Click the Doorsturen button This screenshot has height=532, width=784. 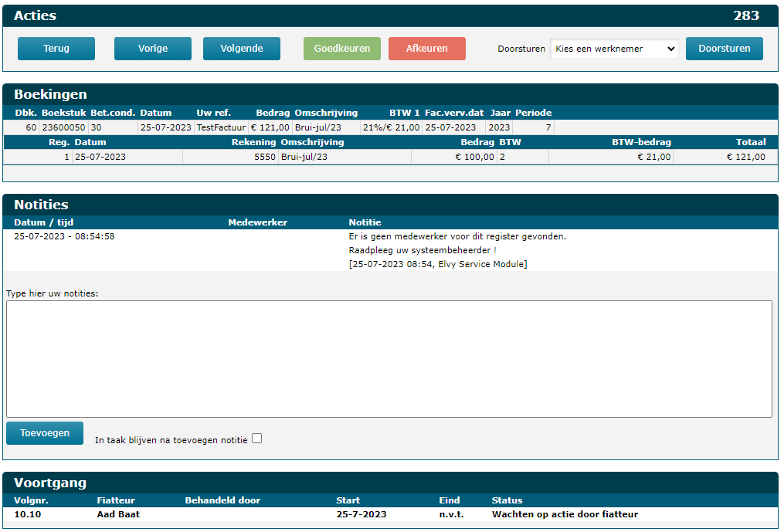click(724, 49)
